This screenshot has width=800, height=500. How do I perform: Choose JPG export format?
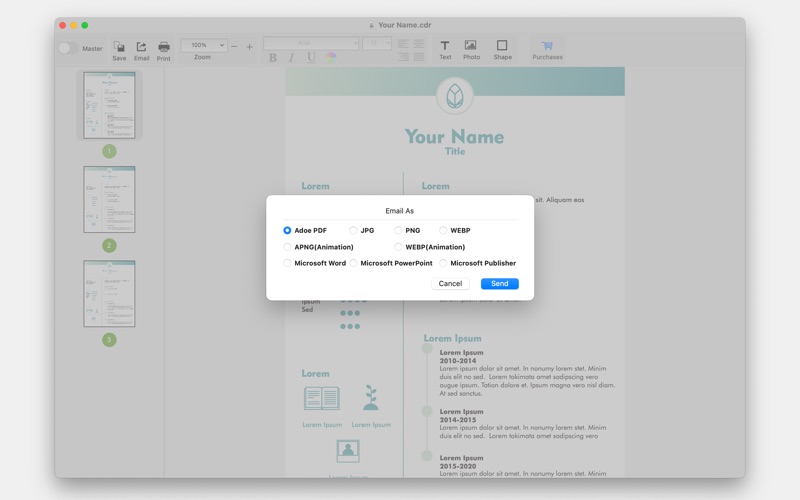click(x=362, y=231)
